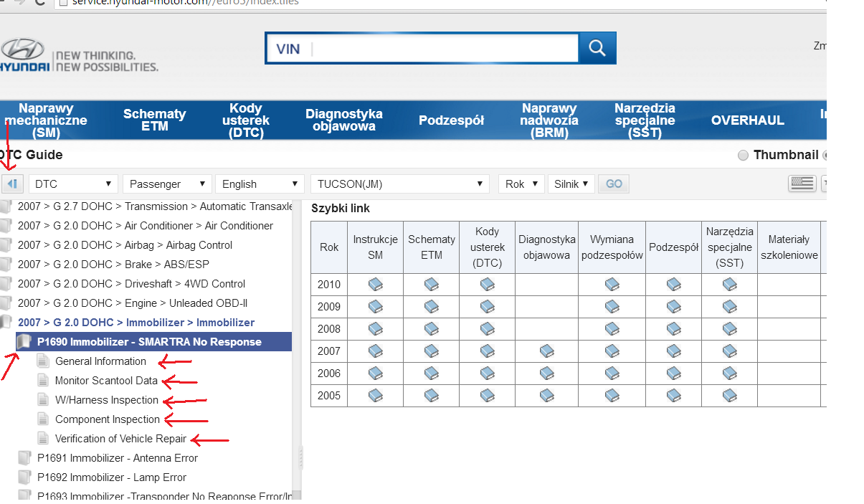Open the Rok year dropdown
864x504 pixels.
[521, 184]
